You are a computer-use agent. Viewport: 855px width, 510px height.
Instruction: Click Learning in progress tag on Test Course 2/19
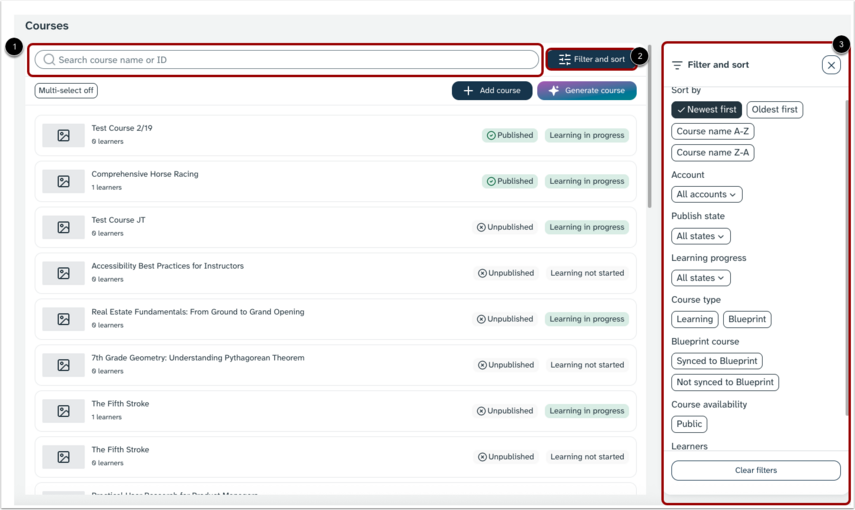click(x=587, y=135)
